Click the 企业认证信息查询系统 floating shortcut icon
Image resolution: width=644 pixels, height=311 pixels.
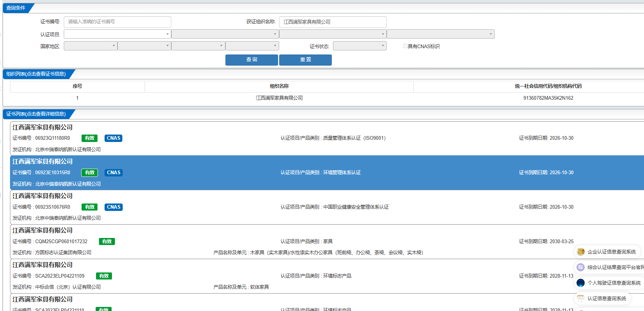click(581, 252)
